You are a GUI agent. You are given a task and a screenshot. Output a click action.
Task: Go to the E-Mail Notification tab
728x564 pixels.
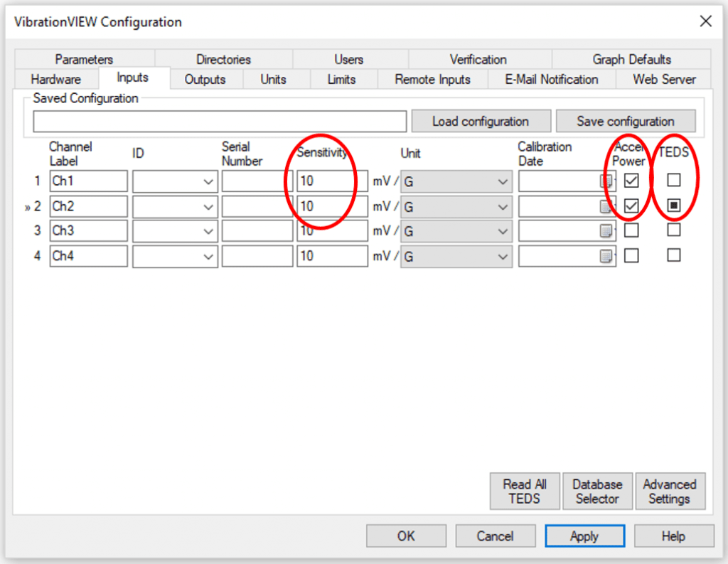coord(551,79)
